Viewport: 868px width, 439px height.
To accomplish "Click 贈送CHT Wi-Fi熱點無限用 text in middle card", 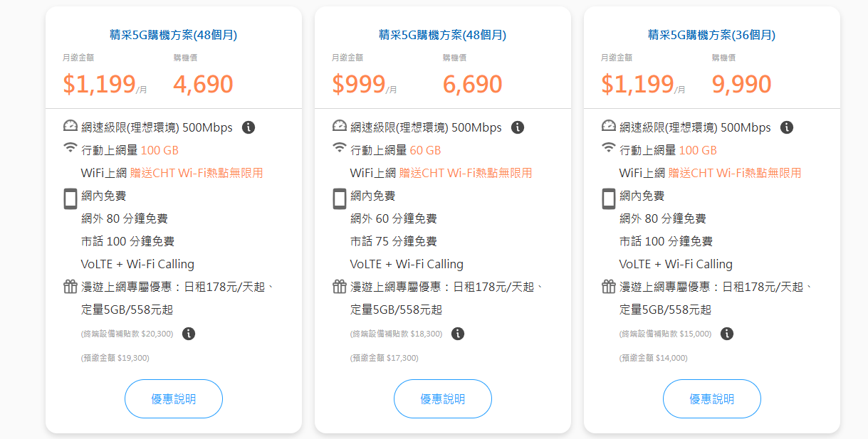I will pyautogui.click(x=466, y=173).
